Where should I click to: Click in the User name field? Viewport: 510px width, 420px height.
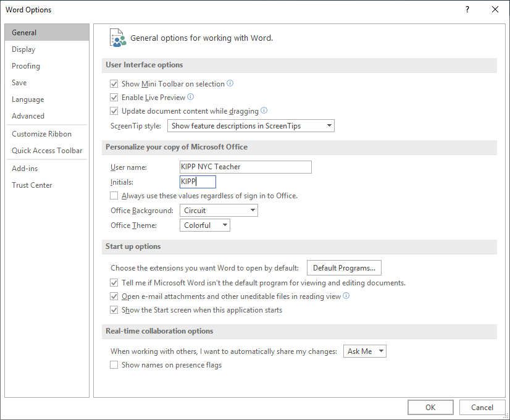click(x=246, y=167)
